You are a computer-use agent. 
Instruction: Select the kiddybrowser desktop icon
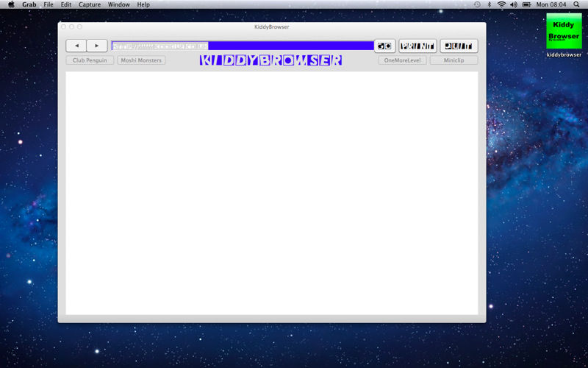[x=564, y=35]
